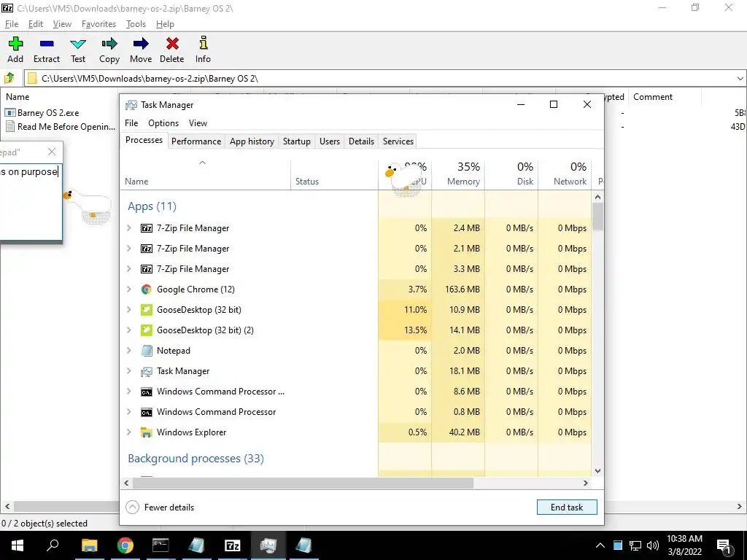This screenshot has width=747, height=560.
Task: Select the Windows Explorer process row
Action: click(x=356, y=432)
